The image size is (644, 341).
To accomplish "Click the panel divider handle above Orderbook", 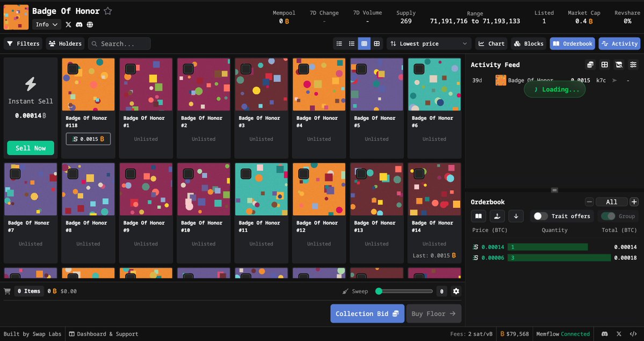I will pos(554,190).
